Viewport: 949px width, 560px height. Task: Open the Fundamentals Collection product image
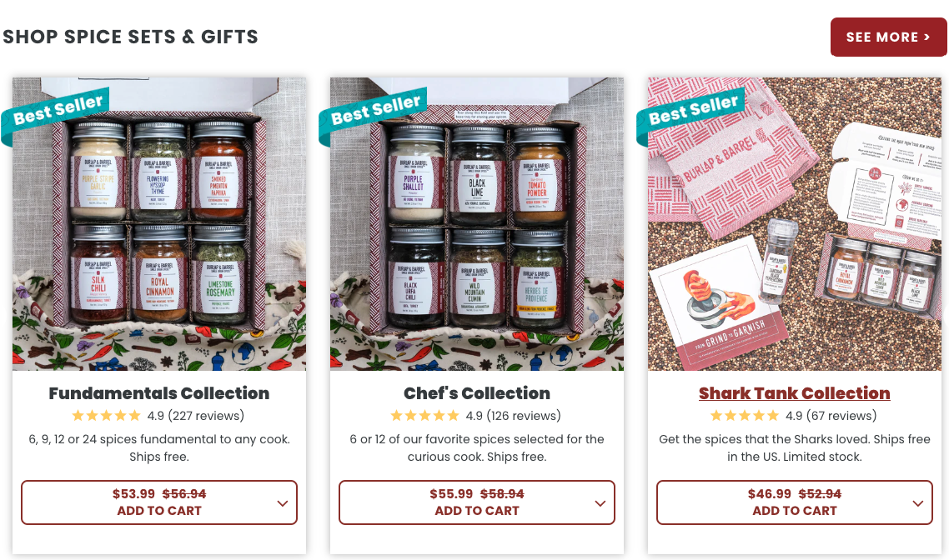[159, 224]
